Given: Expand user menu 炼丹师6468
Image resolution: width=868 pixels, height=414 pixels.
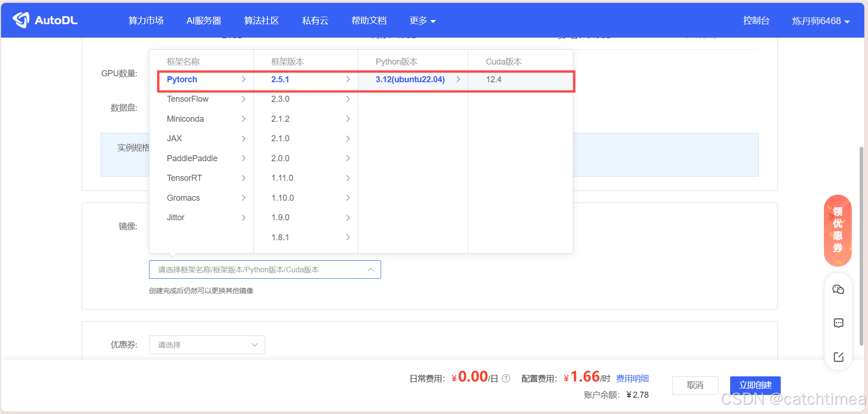Looking at the screenshot, I should [x=821, y=21].
